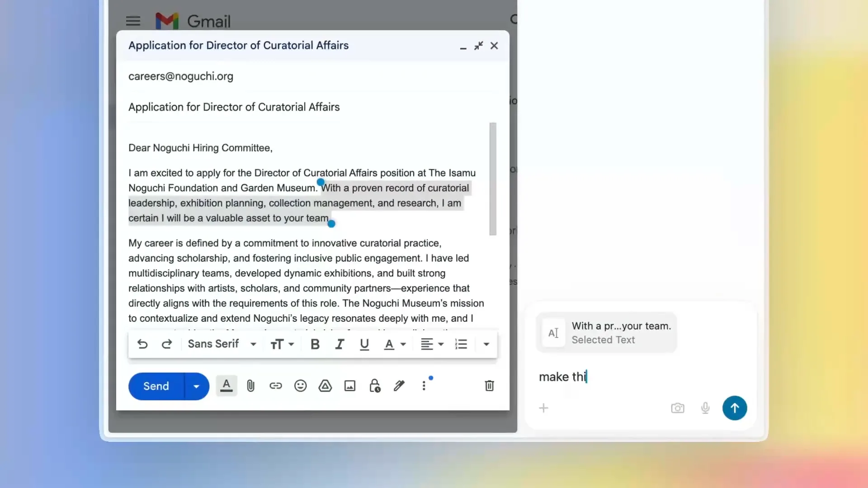Submit prompt with the arrow button
The image size is (868, 488).
(x=734, y=408)
